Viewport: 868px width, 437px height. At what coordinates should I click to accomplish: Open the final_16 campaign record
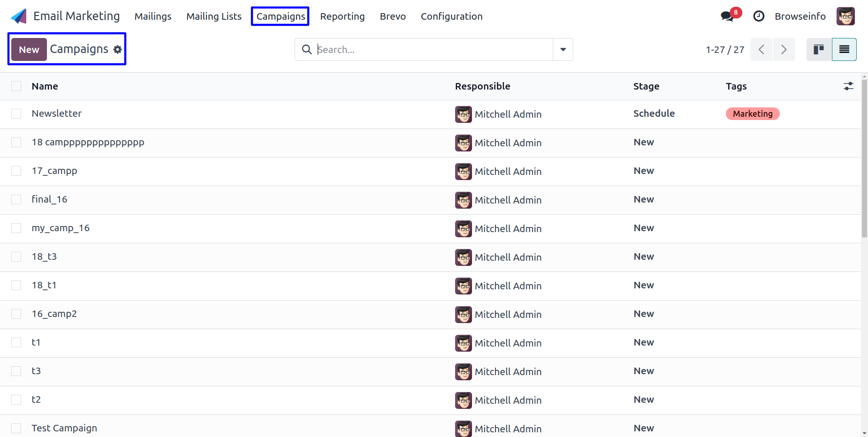49,200
